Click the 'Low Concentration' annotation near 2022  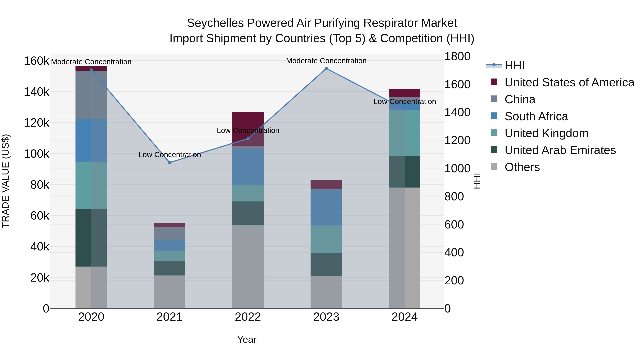(x=248, y=130)
